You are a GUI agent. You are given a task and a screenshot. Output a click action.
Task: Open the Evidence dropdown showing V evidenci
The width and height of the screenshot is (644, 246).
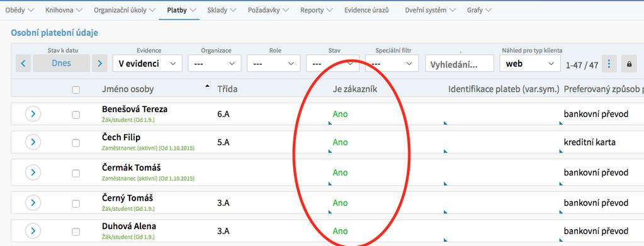(147, 64)
